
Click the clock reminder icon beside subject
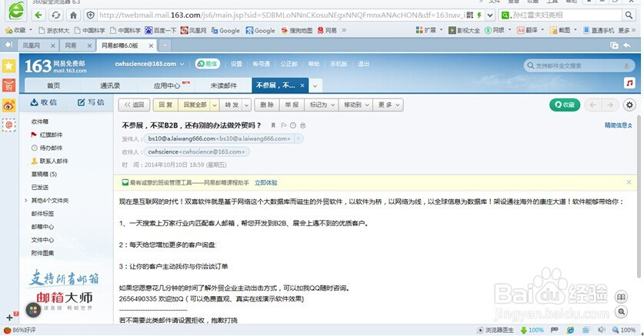point(293,125)
